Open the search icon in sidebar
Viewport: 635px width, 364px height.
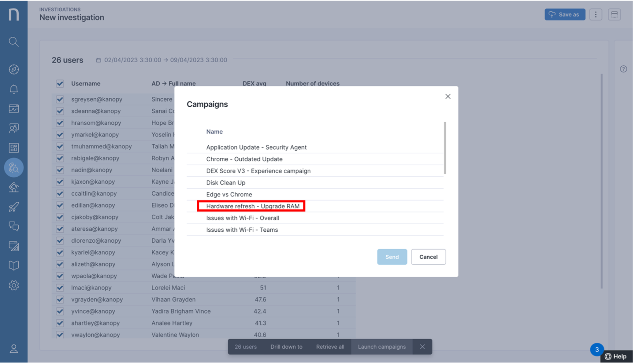[x=13, y=42]
